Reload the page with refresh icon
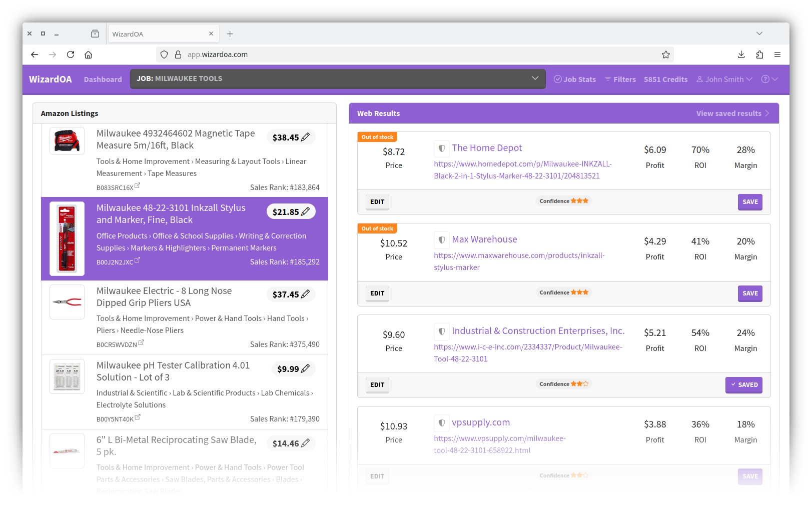Screen dimensions: 812x523 tap(71, 54)
